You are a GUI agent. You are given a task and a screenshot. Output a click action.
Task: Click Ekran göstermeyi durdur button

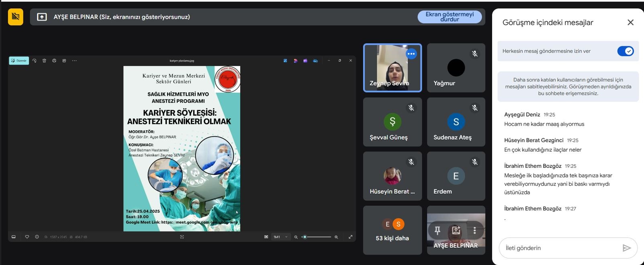pos(450,17)
